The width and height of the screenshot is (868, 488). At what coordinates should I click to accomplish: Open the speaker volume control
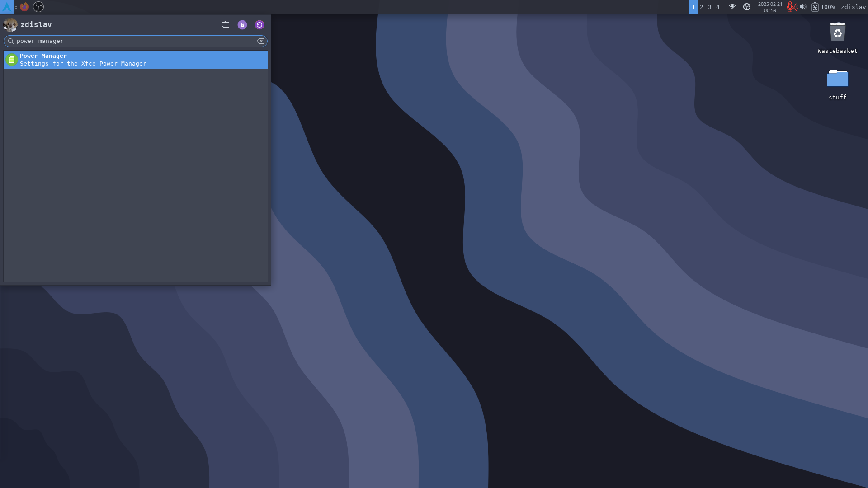[x=803, y=7]
